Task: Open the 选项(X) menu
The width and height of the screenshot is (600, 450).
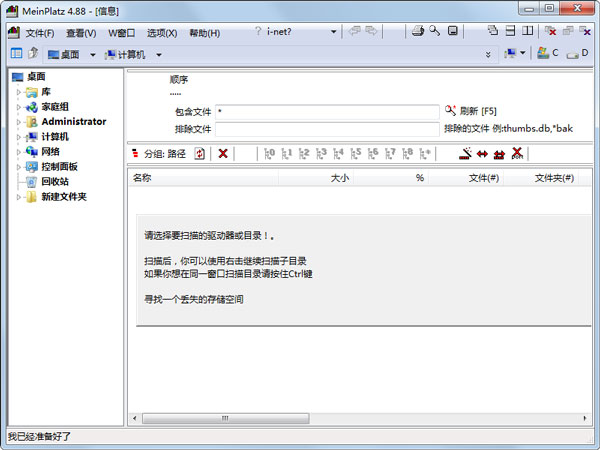Action: point(162,33)
